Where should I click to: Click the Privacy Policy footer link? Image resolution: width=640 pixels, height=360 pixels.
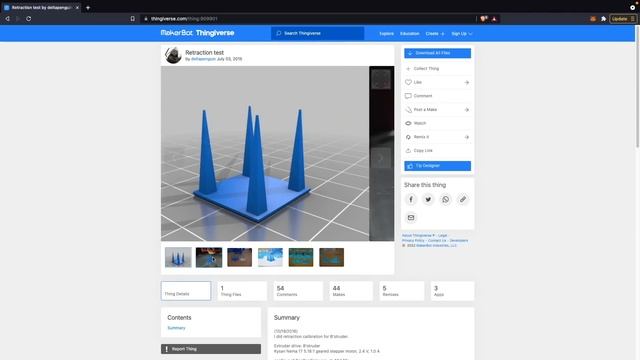pos(413,240)
